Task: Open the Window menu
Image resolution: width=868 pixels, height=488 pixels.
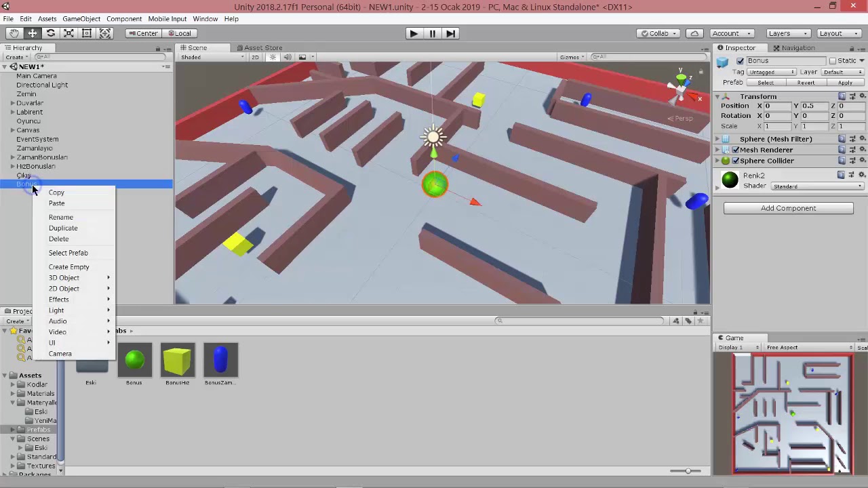Action: 205,18
